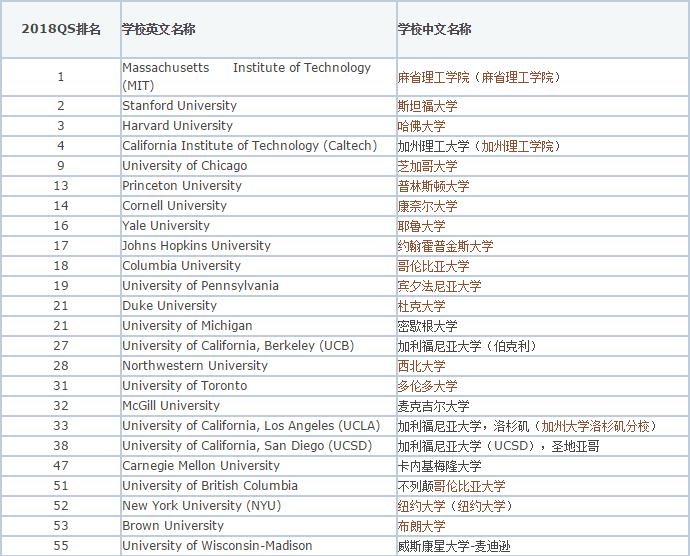Select the Columbia University cell
Viewport: 690px width, 556px height.
[x=259, y=265]
